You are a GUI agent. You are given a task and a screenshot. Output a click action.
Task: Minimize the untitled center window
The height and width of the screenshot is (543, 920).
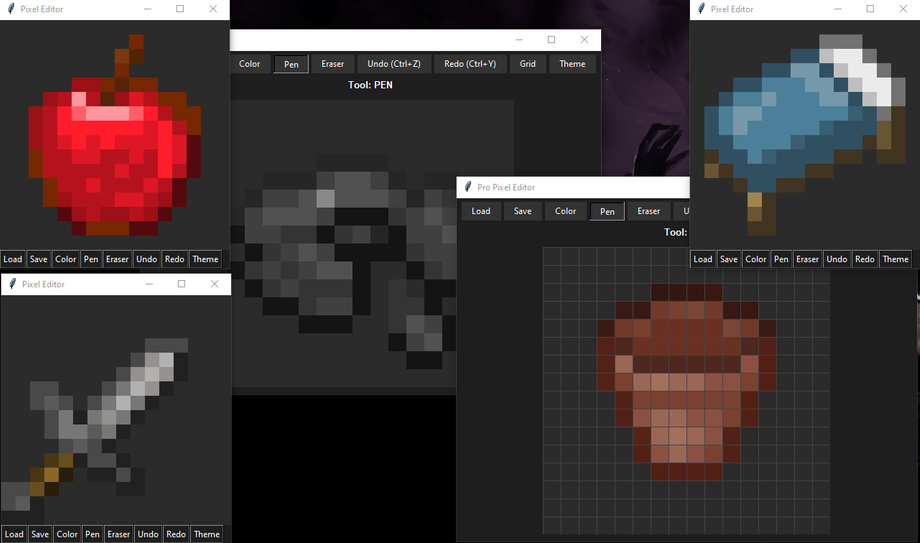click(519, 39)
